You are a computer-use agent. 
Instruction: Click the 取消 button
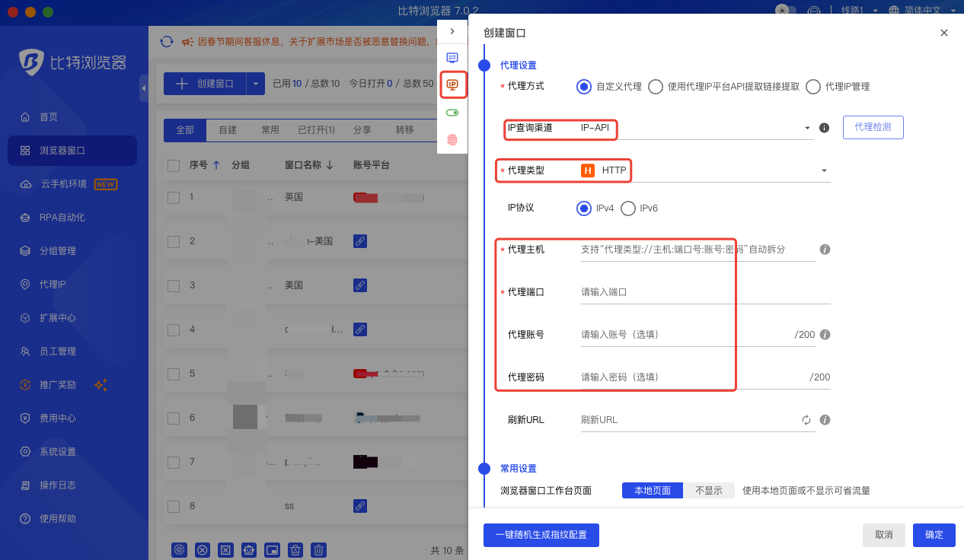click(x=884, y=535)
